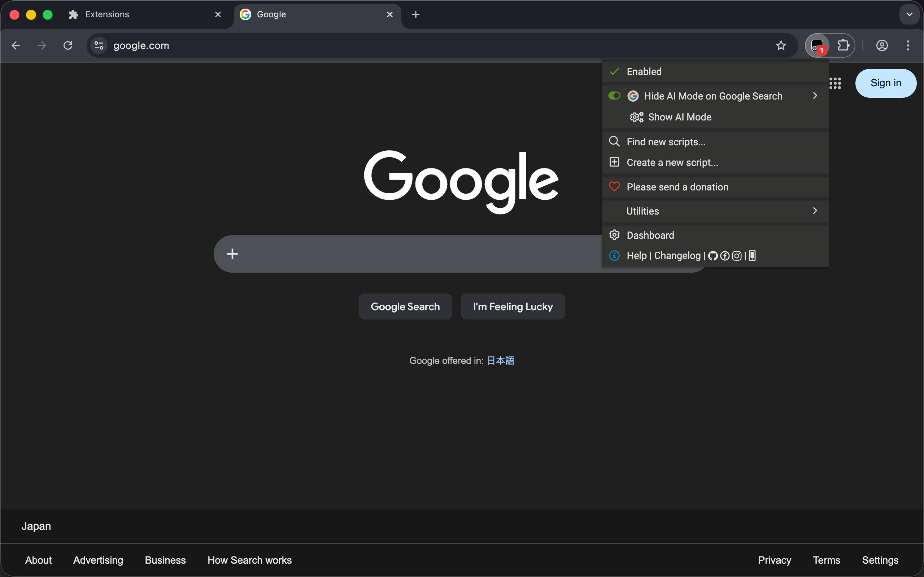
Task: Click the Facebook icon in popup footer
Action: [x=725, y=256]
